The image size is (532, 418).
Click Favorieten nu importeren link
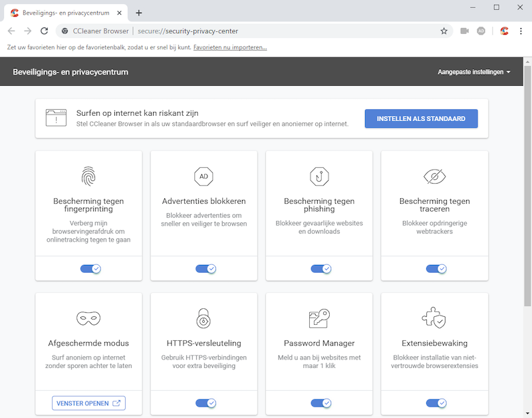230,47
